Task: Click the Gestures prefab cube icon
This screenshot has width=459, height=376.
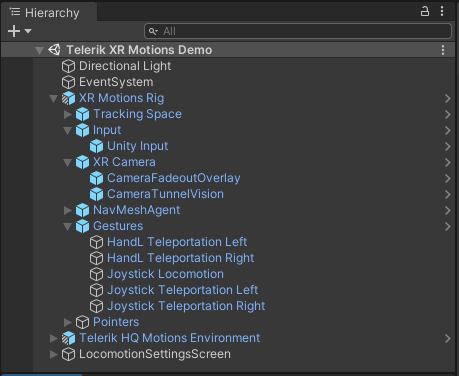Action: point(82,226)
